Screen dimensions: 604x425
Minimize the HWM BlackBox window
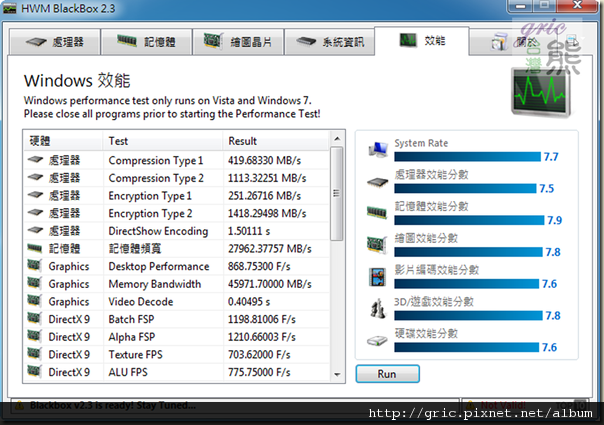[521, 5]
